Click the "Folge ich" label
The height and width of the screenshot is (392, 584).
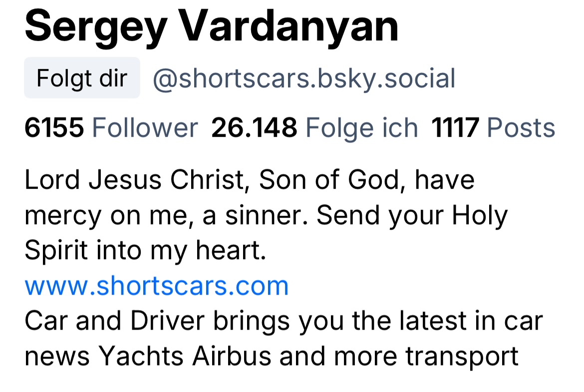pyautogui.click(x=361, y=128)
